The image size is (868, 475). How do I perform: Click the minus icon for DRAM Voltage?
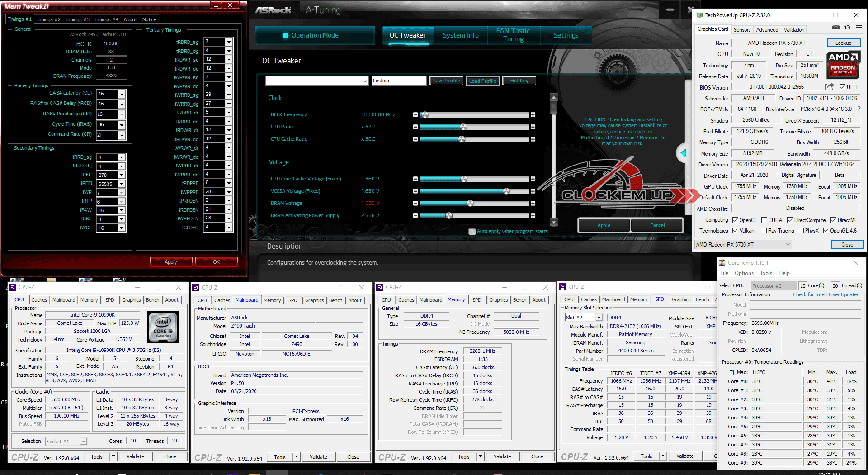pos(415,204)
